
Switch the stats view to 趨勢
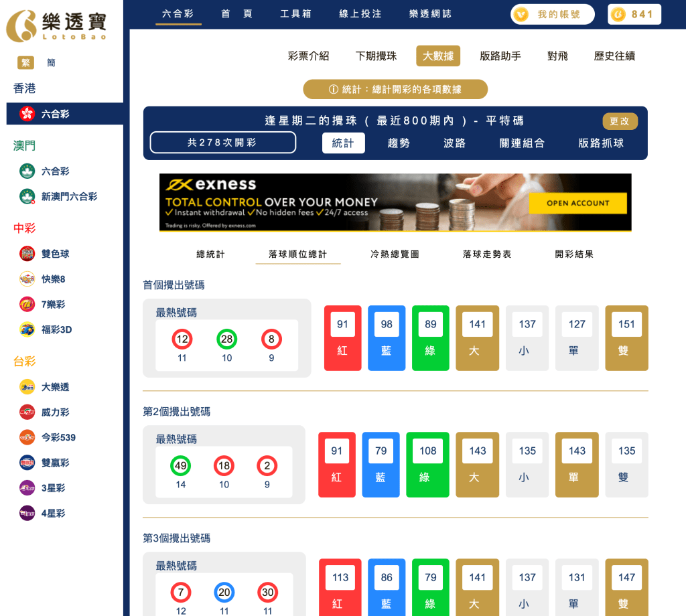pyautogui.click(x=398, y=143)
